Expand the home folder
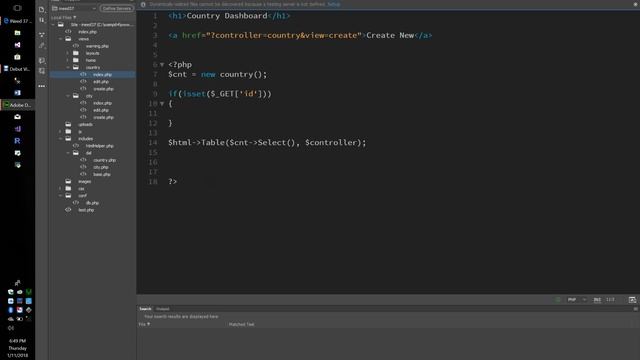This screenshot has height=360, width=640. (68, 60)
